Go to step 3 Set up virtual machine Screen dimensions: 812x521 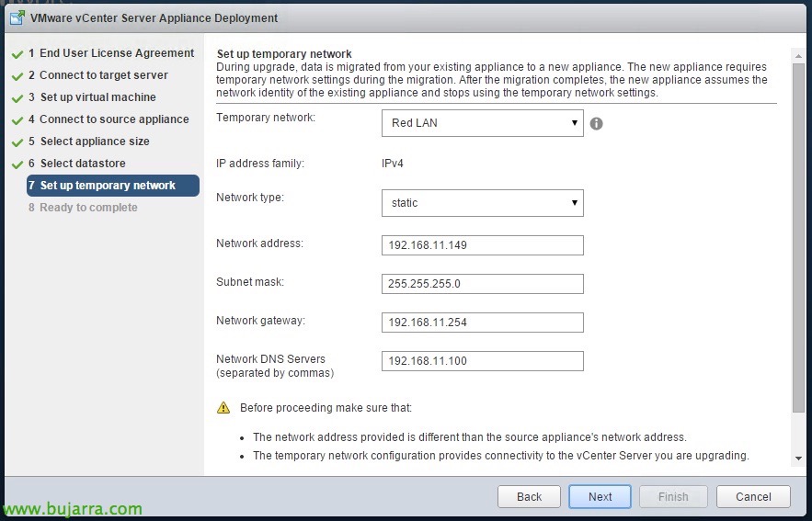tap(92, 97)
